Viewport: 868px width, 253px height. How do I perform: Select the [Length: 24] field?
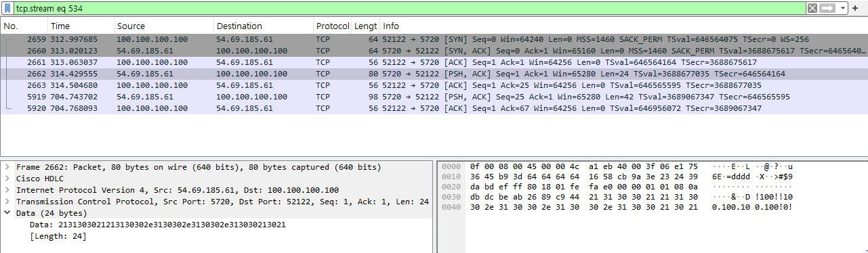(x=58, y=236)
